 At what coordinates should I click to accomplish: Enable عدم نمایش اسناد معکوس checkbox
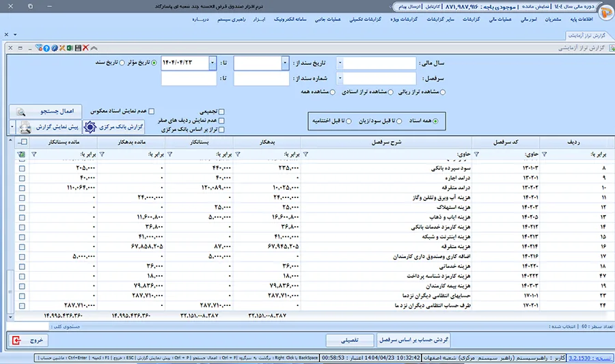point(152,111)
